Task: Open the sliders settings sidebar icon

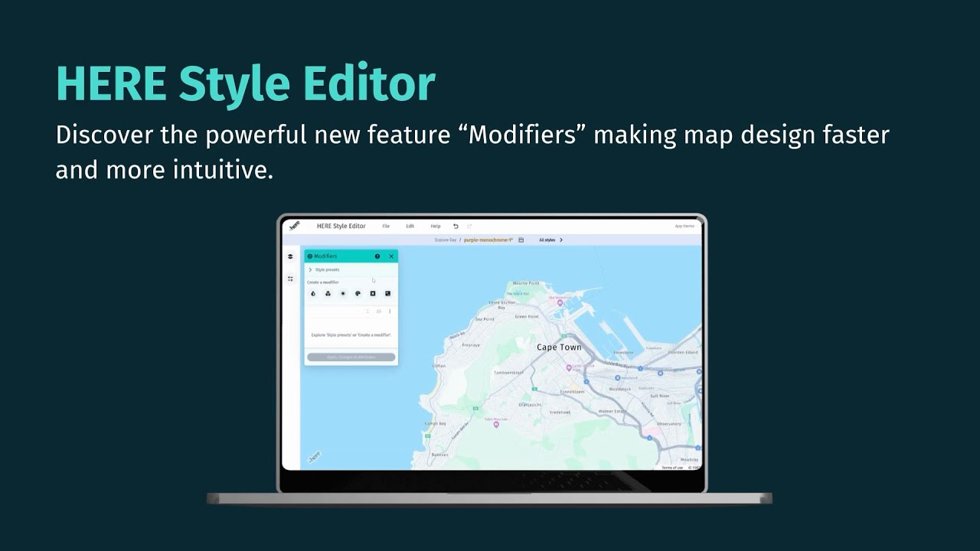Action: coord(290,279)
